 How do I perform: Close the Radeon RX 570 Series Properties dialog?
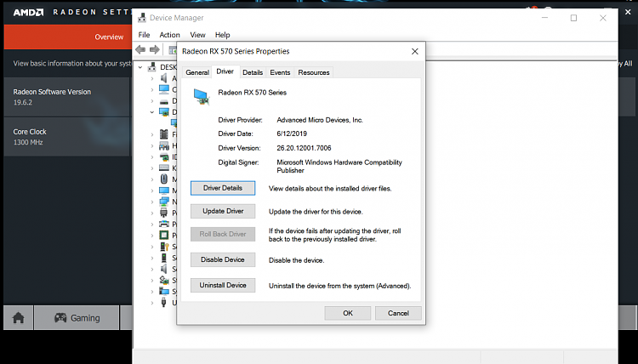coord(414,51)
